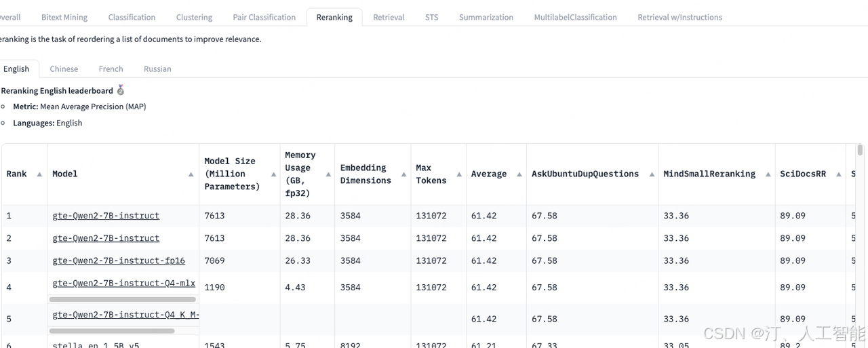Click the MindSmallReranking column header
Screen dimensions: 868x348
click(717, 174)
